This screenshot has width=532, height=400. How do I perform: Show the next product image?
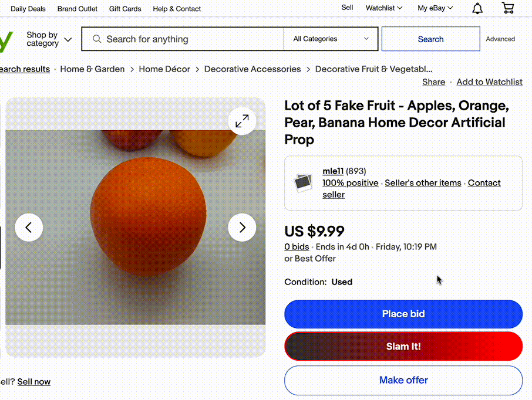(x=242, y=227)
